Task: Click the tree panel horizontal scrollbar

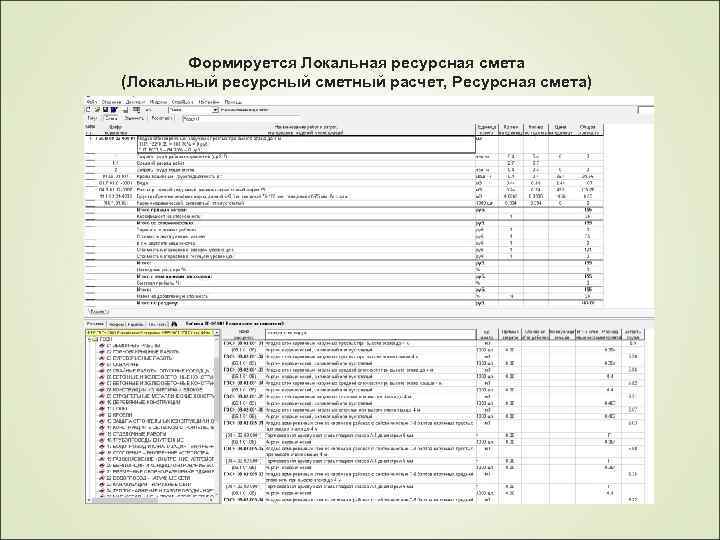Action: 151,501
